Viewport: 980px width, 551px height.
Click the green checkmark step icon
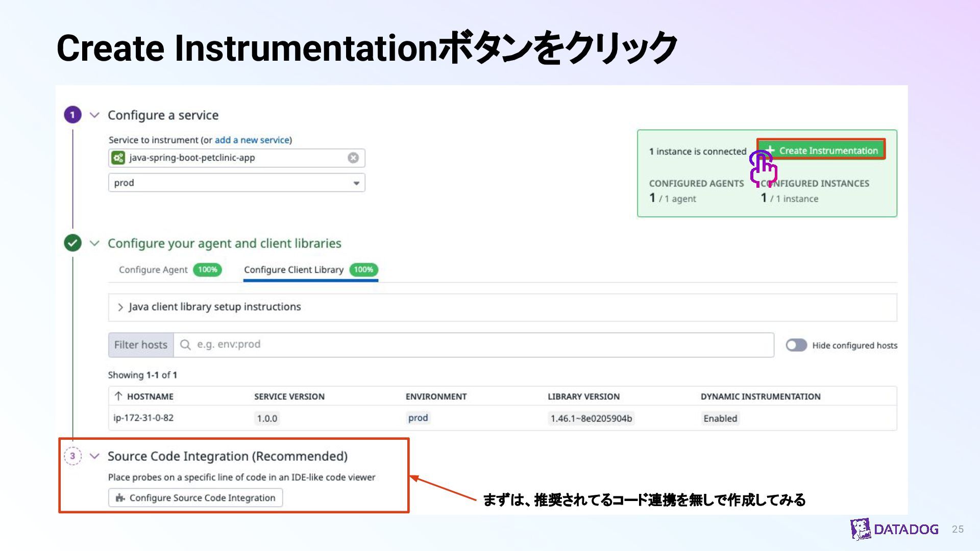coord(72,243)
